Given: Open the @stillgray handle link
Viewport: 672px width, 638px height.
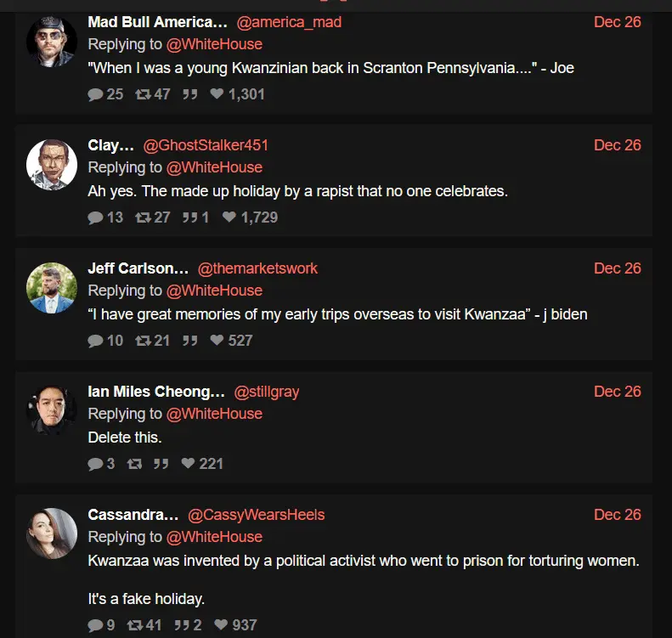Looking at the screenshot, I should click(x=266, y=392).
